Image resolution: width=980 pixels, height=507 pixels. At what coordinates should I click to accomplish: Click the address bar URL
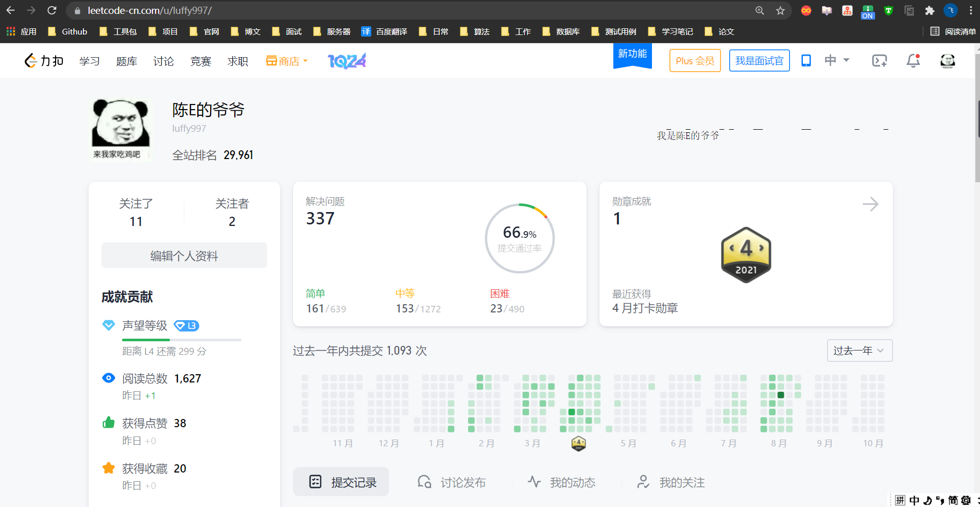149,10
